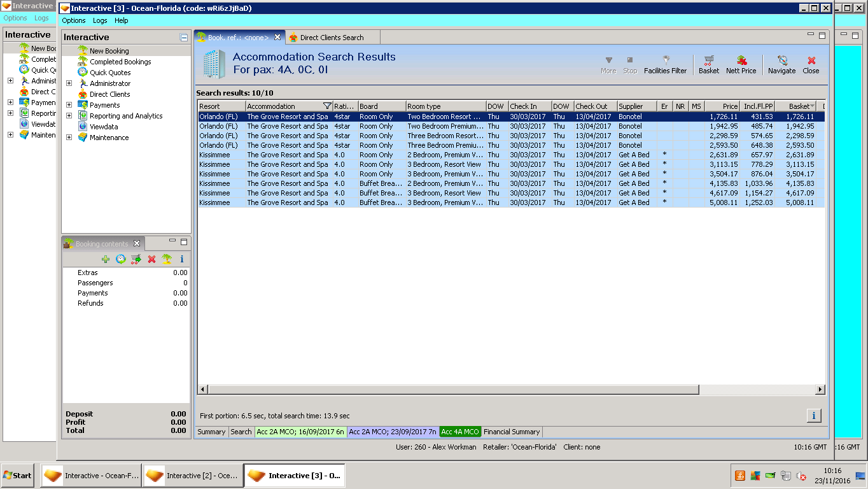Switch to Interactive - Ocean-F taskbar button
868x489 pixels.
click(x=90, y=476)
